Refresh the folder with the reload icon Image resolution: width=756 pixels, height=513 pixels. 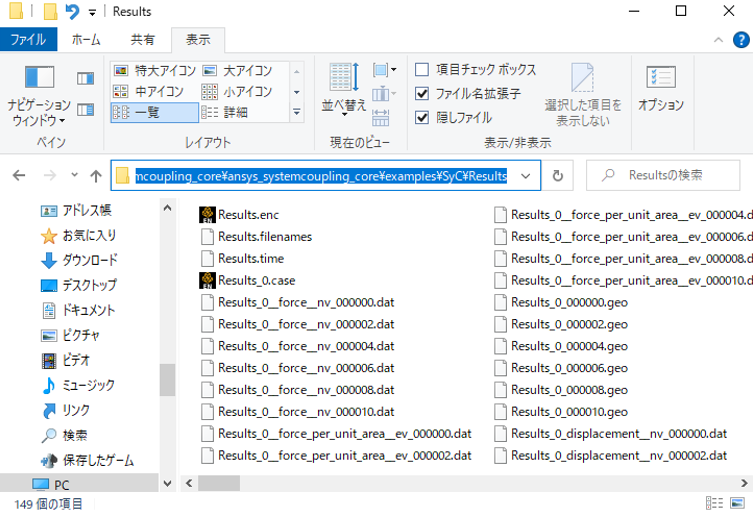click(557, 176)
